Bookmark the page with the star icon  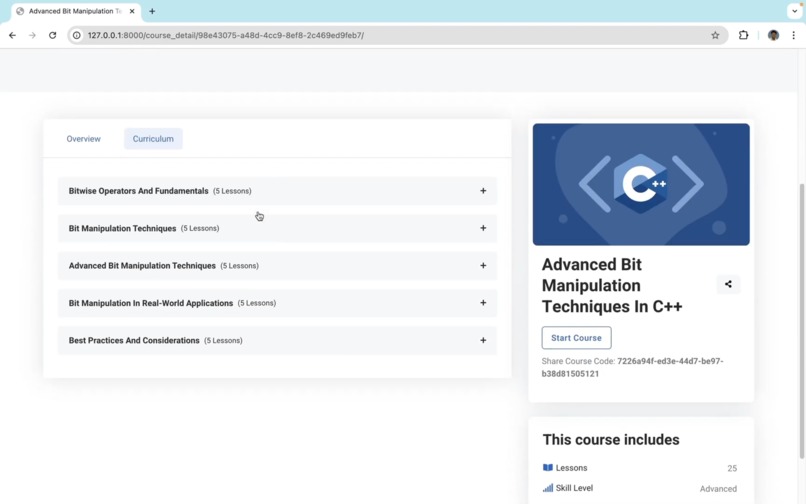coord(715,35)
